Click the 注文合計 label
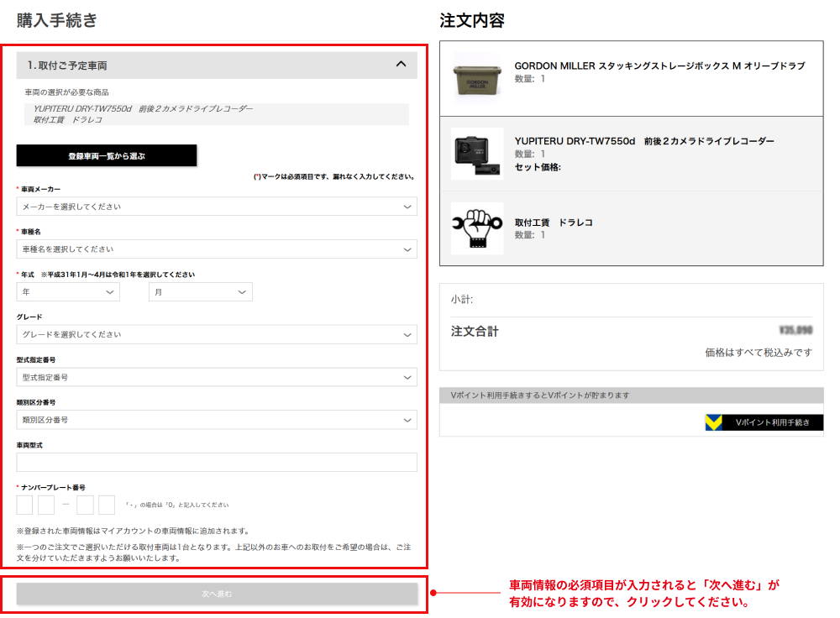Screen dimensions: 840x618 475,332
